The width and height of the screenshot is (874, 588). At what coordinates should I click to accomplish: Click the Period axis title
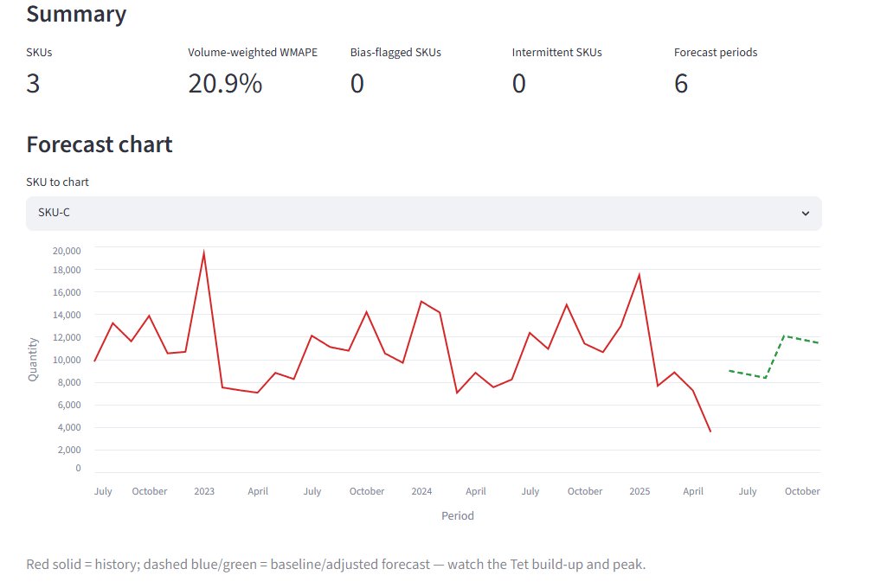458,515
